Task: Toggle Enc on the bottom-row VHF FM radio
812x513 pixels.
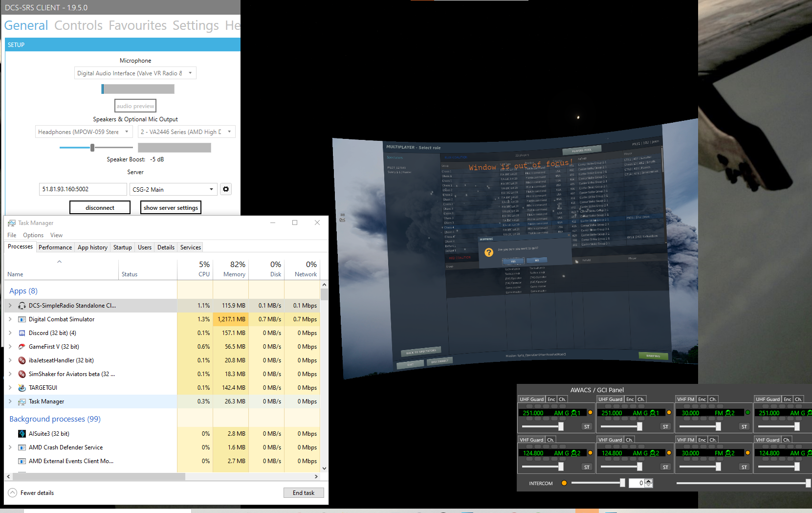Action: point(702,440)
